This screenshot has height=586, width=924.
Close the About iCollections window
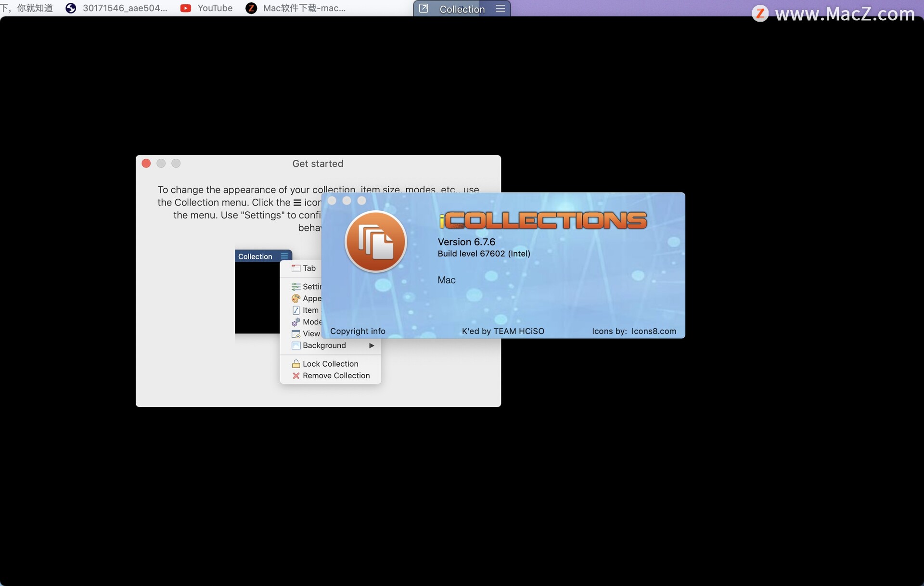pos(332,201)
